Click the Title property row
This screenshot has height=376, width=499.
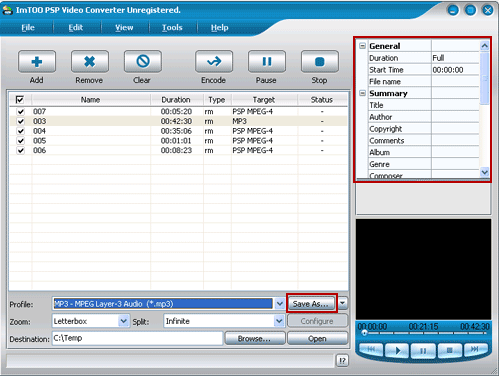tap(423, 105)
